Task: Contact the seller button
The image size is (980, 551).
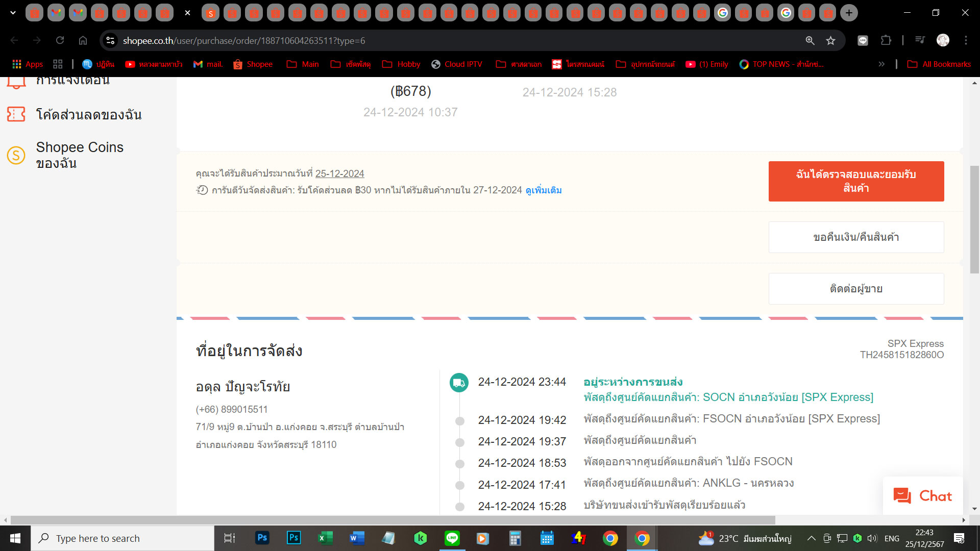Action: (x=856, y=289)
